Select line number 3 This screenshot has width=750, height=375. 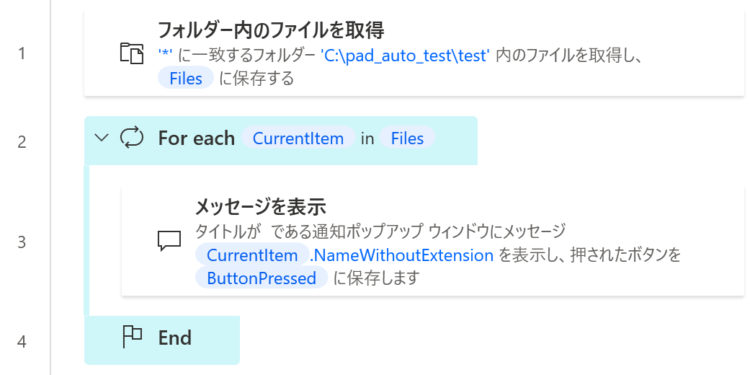(22, 242)
